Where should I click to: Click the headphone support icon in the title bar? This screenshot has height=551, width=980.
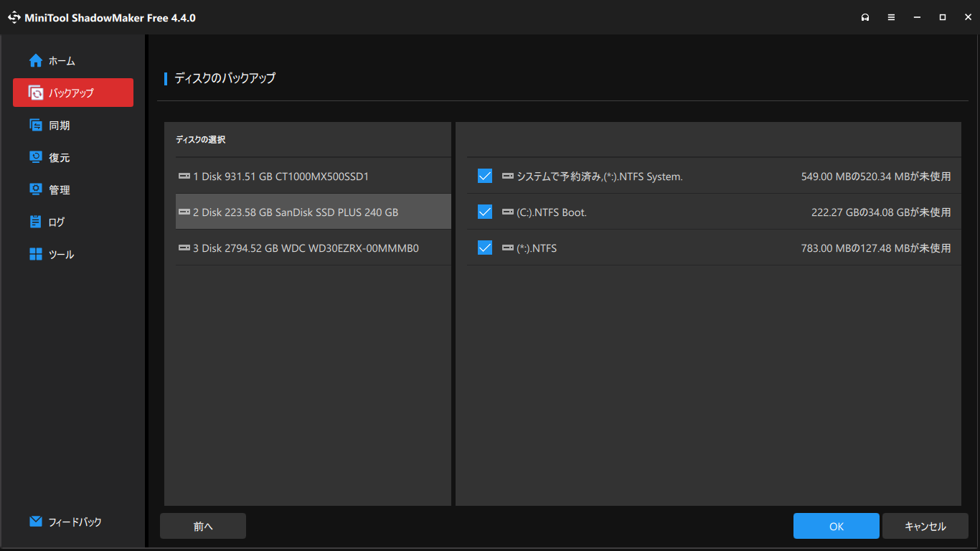click(x=865, y=17)
